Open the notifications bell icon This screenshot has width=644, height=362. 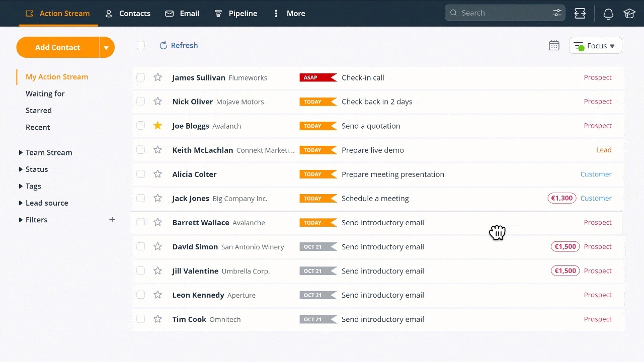pos(608,14)
